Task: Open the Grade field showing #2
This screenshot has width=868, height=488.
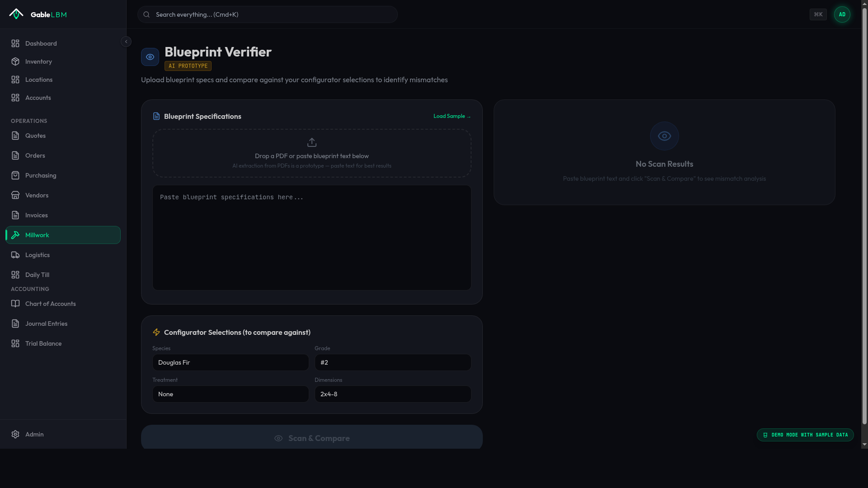Action: pos(392,362)
